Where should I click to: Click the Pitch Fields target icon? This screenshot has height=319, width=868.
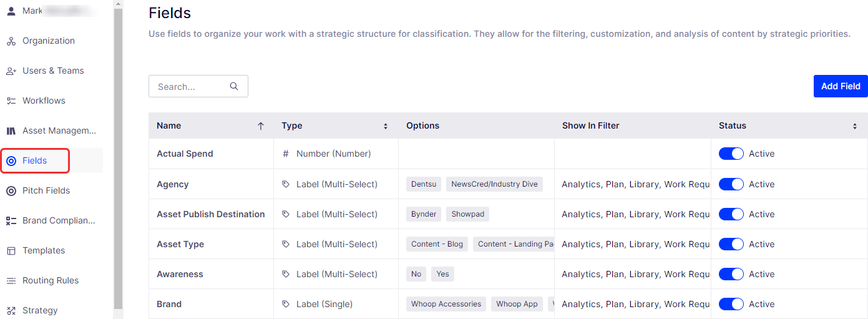coord(11,191)
